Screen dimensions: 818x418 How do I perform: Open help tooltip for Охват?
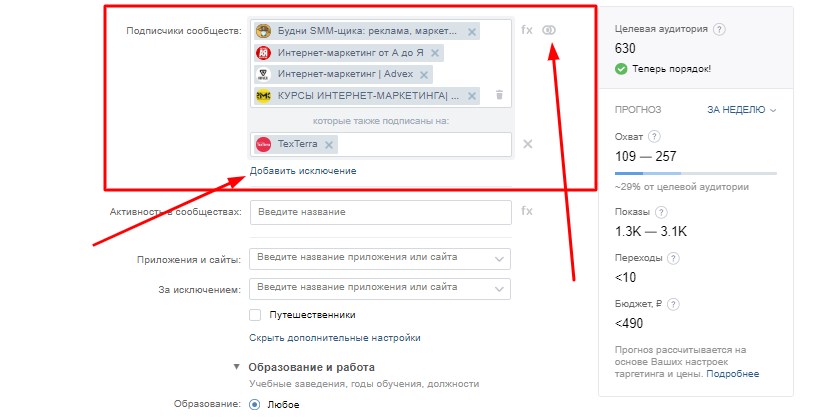(x=654, y=137)
